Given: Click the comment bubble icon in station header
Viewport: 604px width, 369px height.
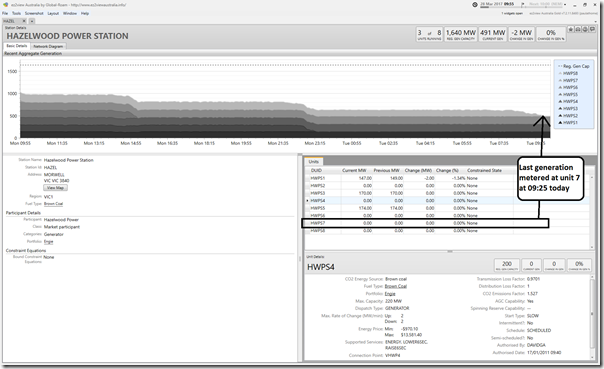Looking at the screenshot, I should point(592,29).
